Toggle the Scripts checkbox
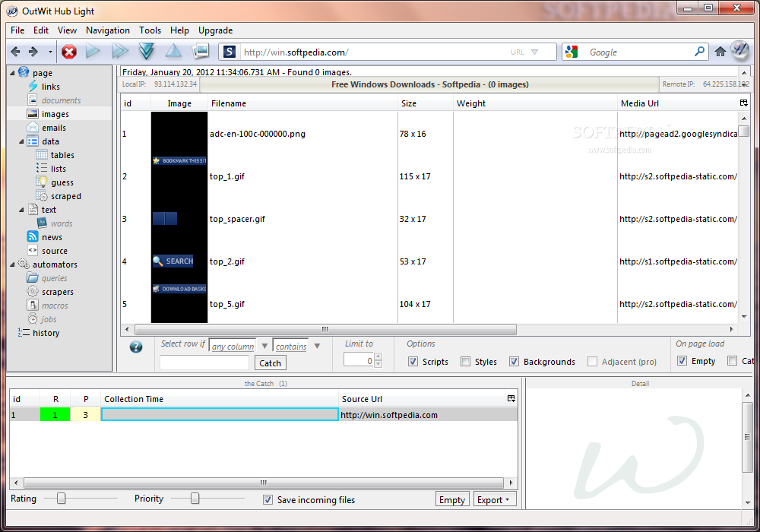 click(413, 362)
